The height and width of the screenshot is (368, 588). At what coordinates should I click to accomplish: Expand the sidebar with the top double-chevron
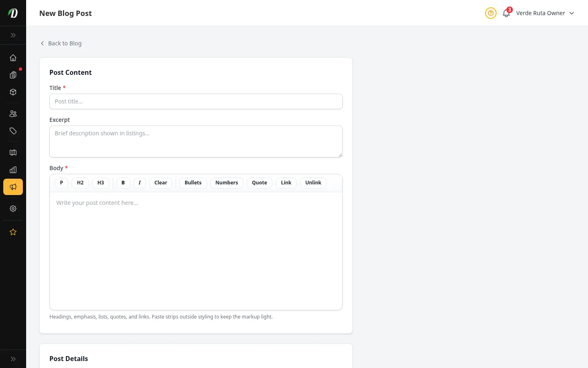13,35
